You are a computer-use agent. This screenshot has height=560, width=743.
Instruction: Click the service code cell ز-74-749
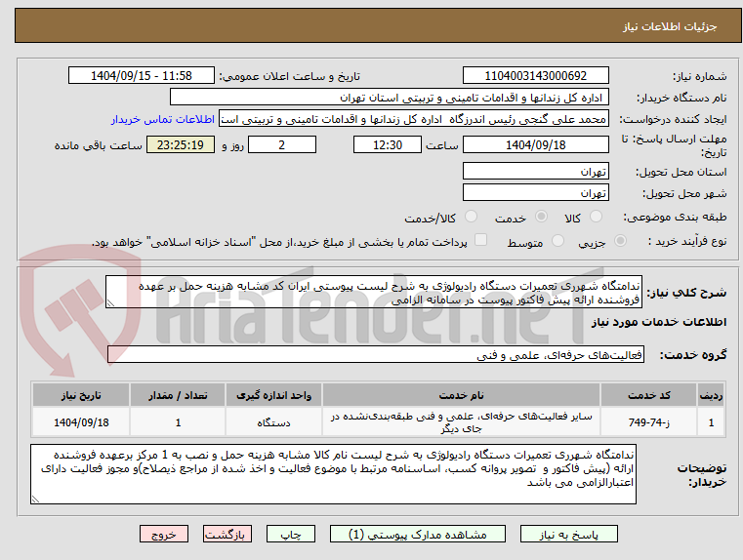click(x=648, y=422)
